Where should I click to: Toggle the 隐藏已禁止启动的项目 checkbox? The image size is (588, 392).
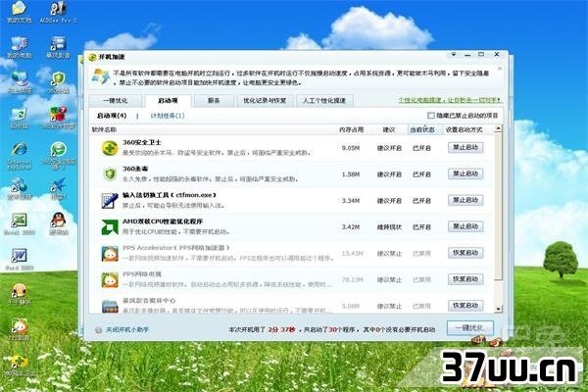(x=431, y=116)
